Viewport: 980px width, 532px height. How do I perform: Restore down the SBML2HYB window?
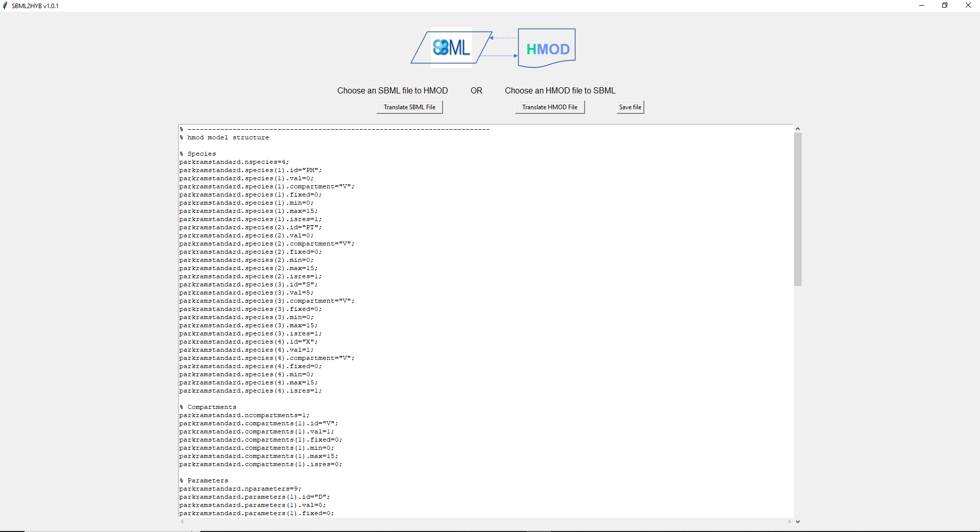pyautogui.click(x=945, y=6)
